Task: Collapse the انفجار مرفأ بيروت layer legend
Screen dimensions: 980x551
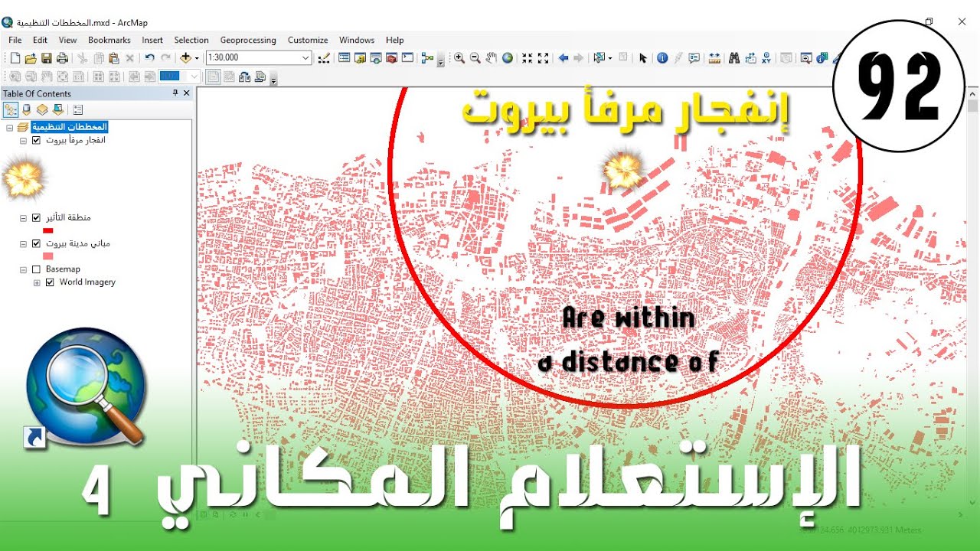Action: pyautogui.click(x=24, y=140)
